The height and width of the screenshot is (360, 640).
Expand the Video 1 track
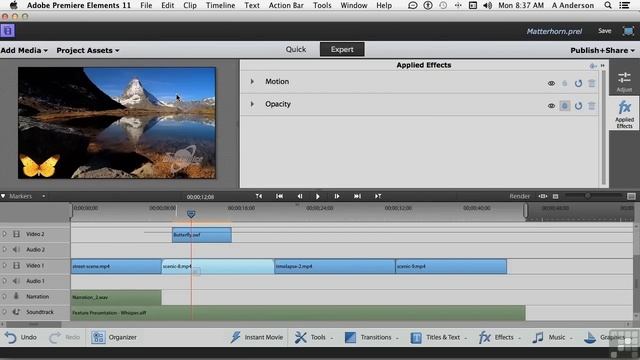[4, 265]
